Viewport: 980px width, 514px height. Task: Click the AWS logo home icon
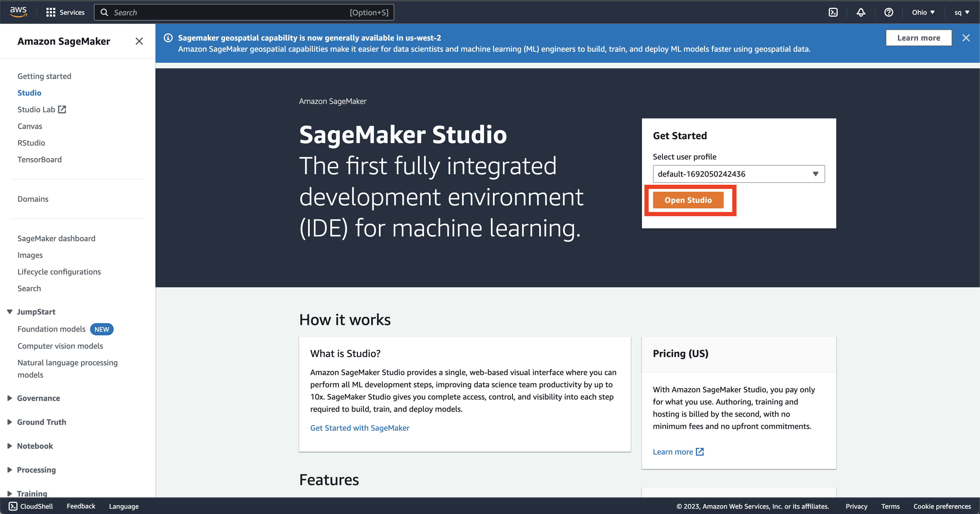tap(18, 12)
